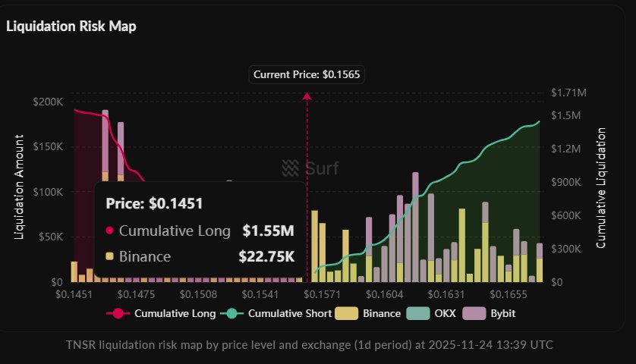Viewport: 636px width, 364px height.
Task: Click the Surf watermark logo
Action: 310,168
